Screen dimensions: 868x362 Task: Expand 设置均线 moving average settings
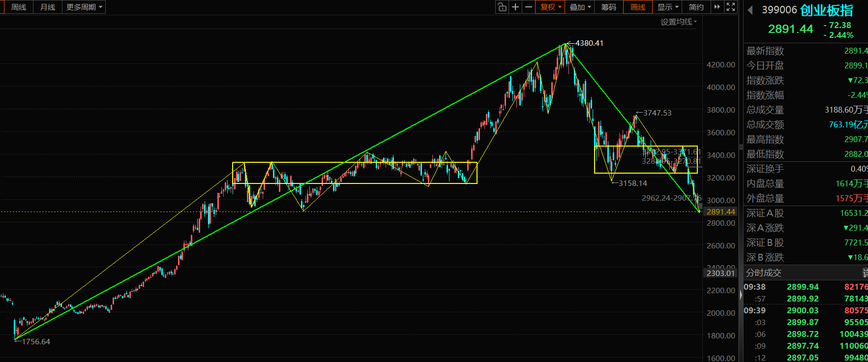click(x=678, y=22)
